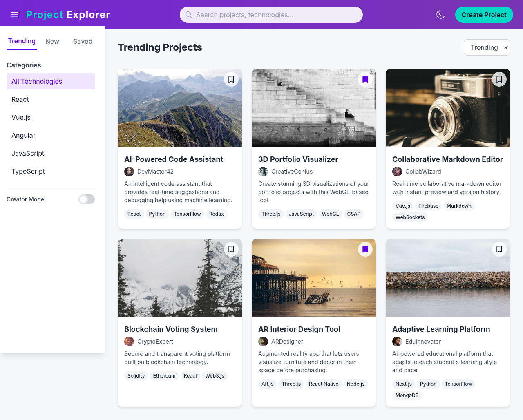Switch to the Saved tab
Screen dimensions: 523x420
click(x=83, y=41)
